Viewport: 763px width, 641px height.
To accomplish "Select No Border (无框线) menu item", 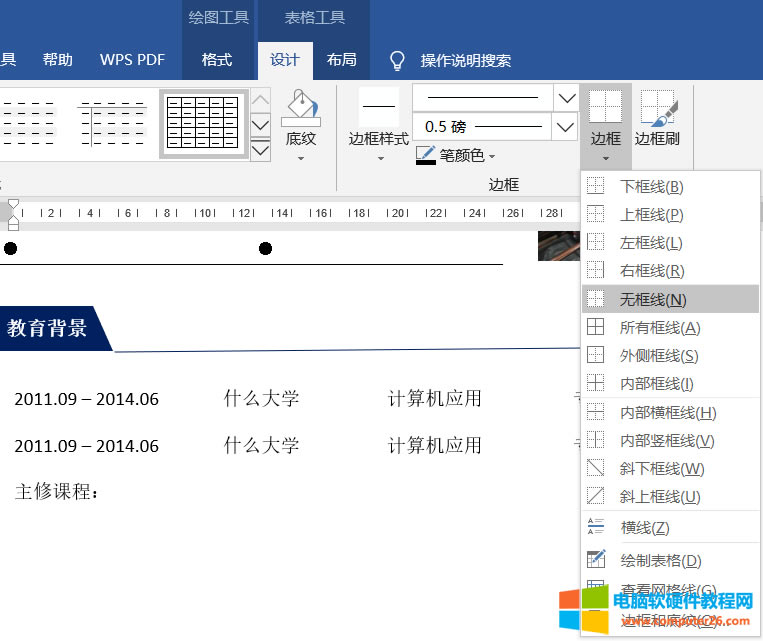I will tap(653, 299).
